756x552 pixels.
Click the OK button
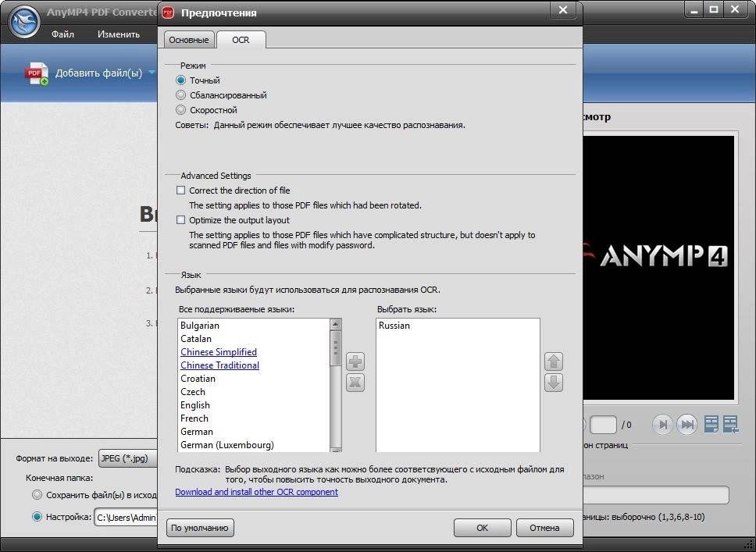click(x=482, y=528)
